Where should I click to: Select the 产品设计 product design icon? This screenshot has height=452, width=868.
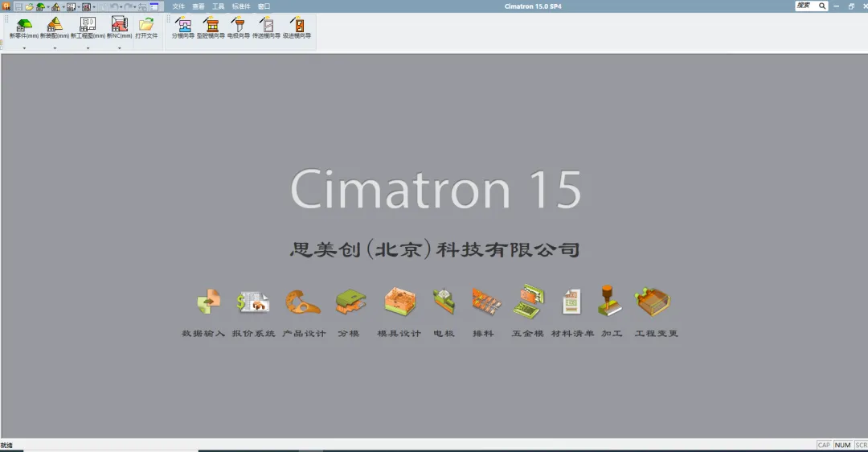[303, 302]
